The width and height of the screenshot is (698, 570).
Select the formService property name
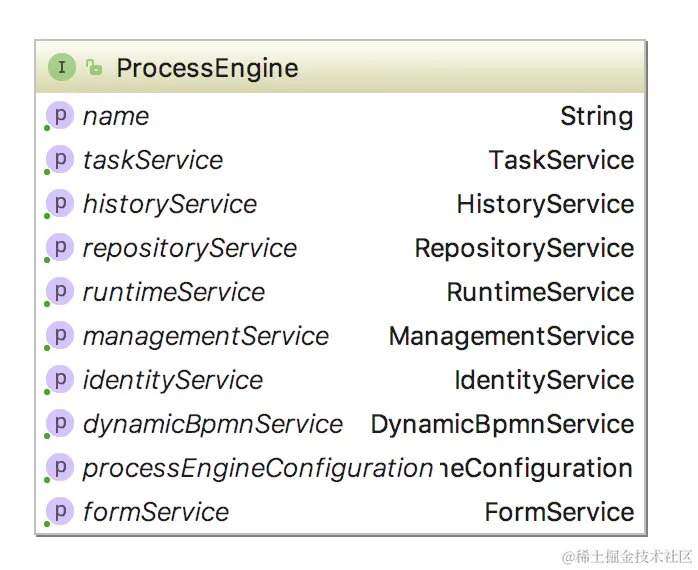156,512
